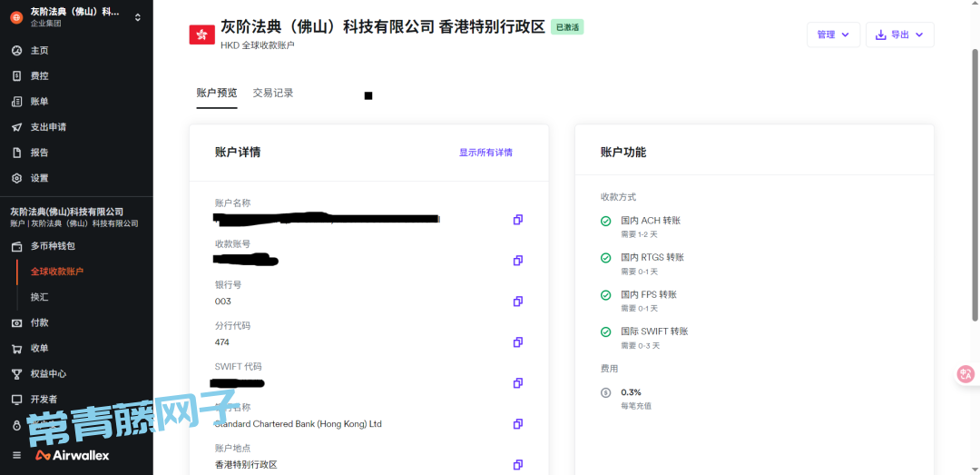The image size is (980, 475).
Task: Click the 0.3% fee coin icon
Action: (x=605, y=393)
